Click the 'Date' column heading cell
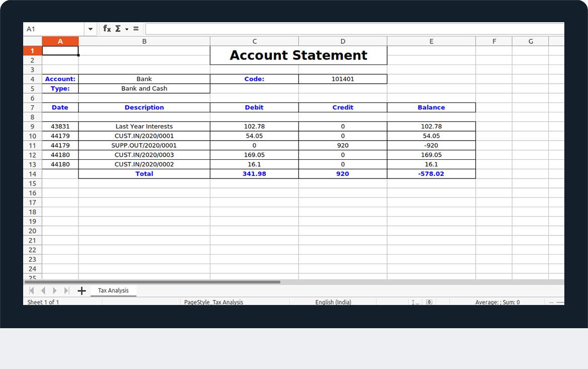The image size is (588, 369). coord(60,107)
